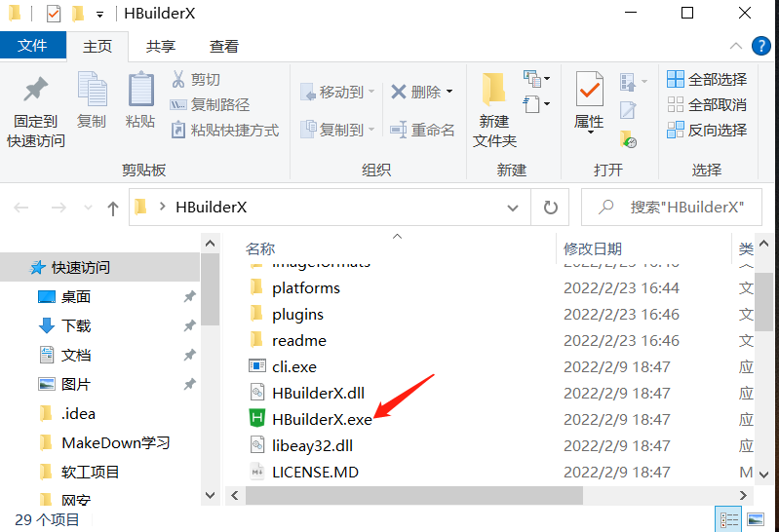
Task: Click the green HBuilderX.exe file icon
Action: pyautogui.click(x=256, y=418)
